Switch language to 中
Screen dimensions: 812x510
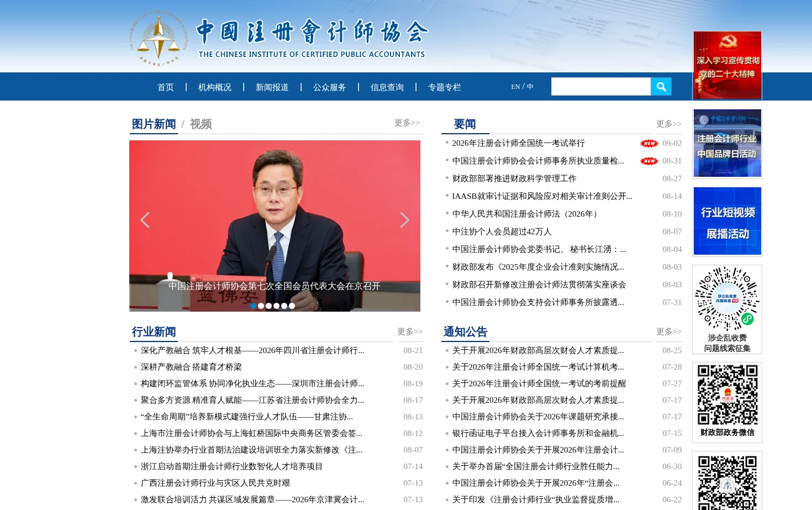tap(530, 87)
